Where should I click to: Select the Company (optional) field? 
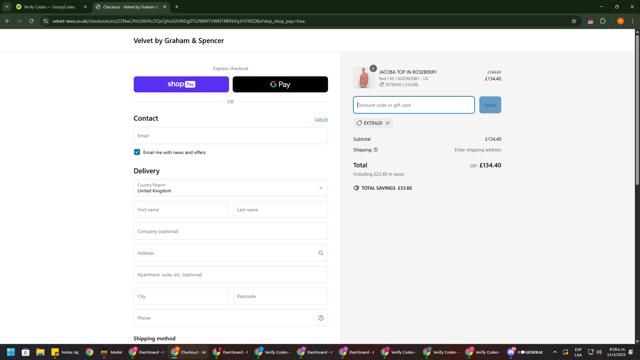pos(231,231)
